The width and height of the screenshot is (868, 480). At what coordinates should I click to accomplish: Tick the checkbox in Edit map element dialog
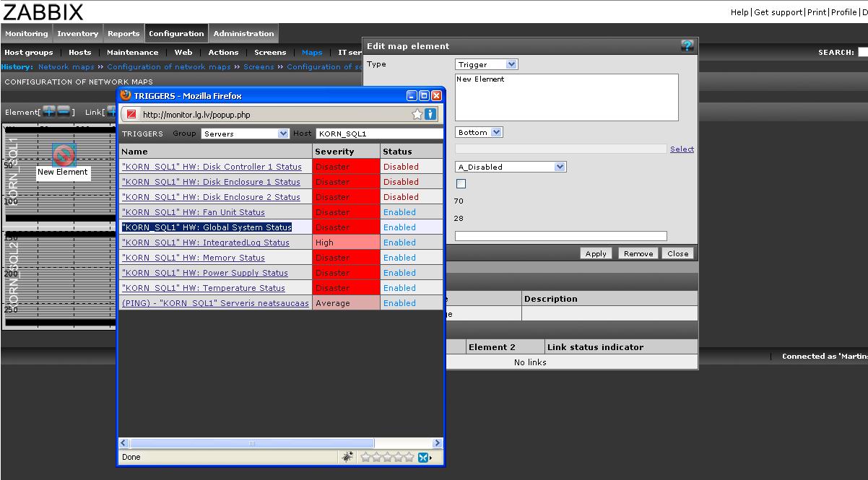[x=461, y=183]
